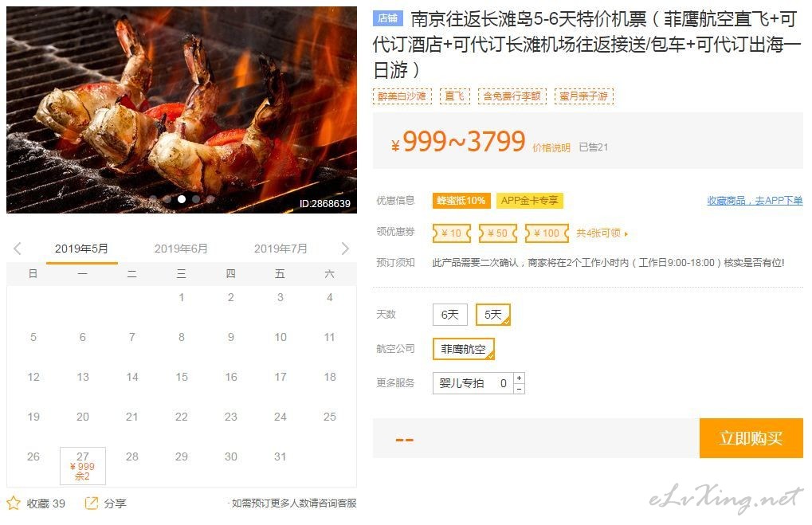Click the blue 店铺 shop badge

pos(387,18)
